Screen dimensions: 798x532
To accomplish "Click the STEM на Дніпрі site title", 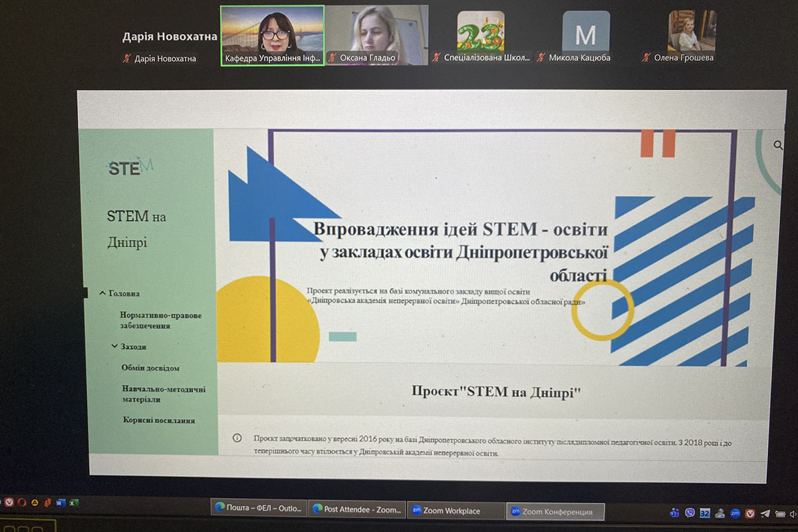I will tap(136, 229).
